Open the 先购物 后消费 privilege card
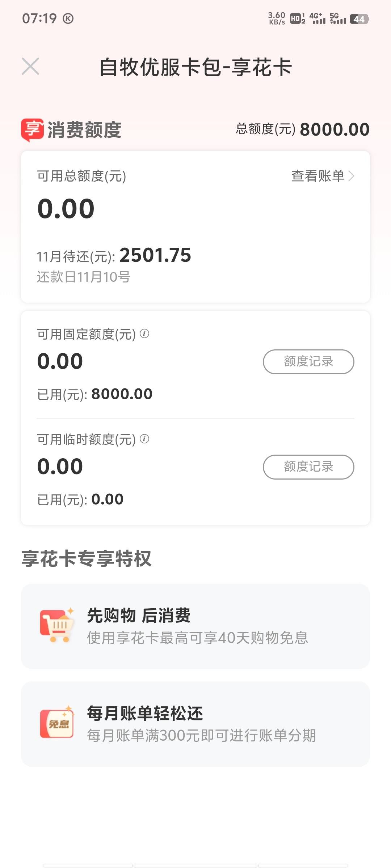Screen dimensions: 391x868 click(x=195, y=626)
